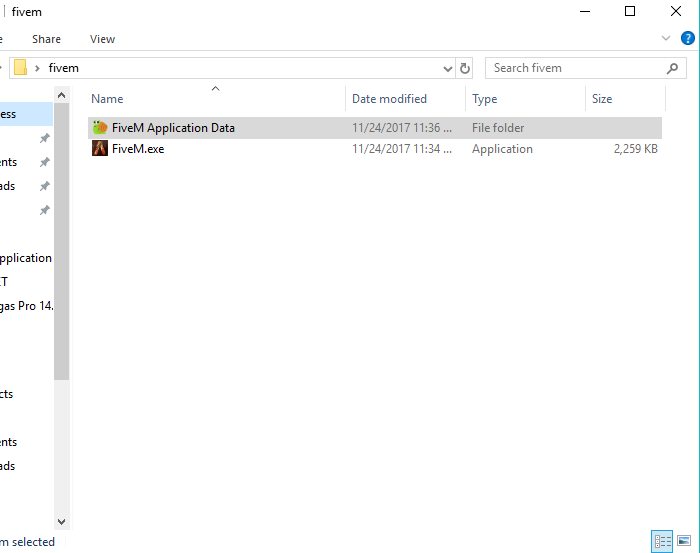Select the gas Pro 14 sidebar item
The height and width of the screenshot is (553, 700).
(x=26, y=306)
